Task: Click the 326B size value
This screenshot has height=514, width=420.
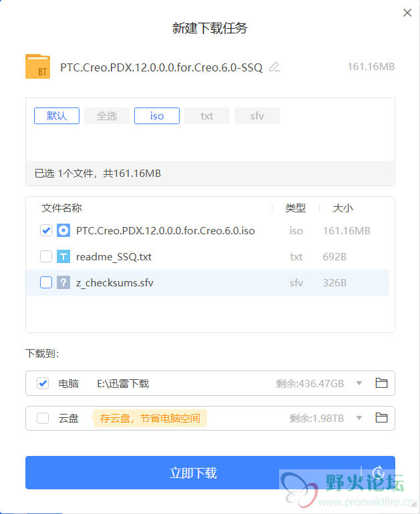Action: 335,282
